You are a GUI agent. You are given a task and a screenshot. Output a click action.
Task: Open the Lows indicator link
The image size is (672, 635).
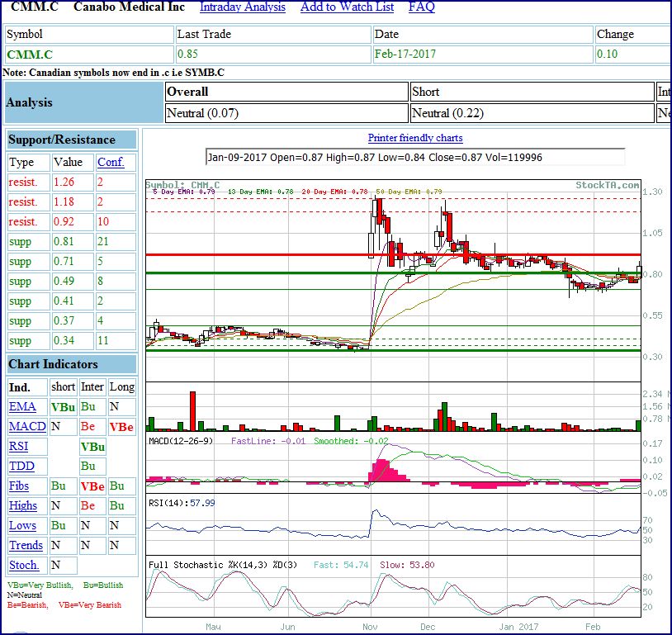23,525
